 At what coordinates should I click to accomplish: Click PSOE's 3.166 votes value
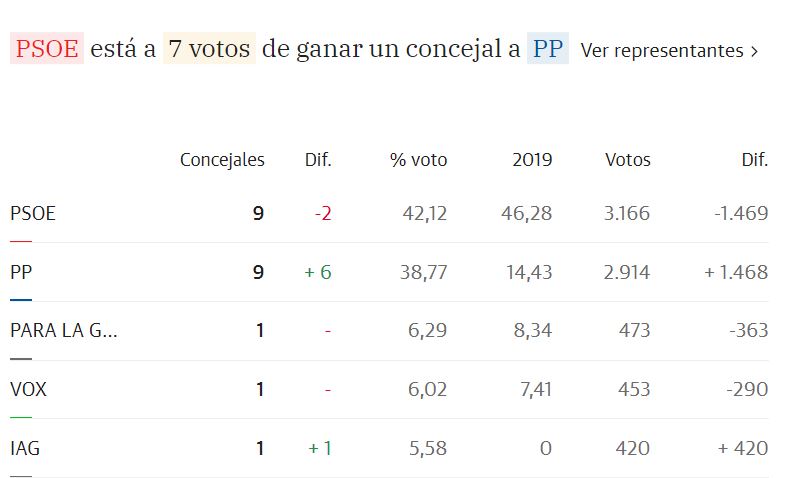click(x=627, y=213)
